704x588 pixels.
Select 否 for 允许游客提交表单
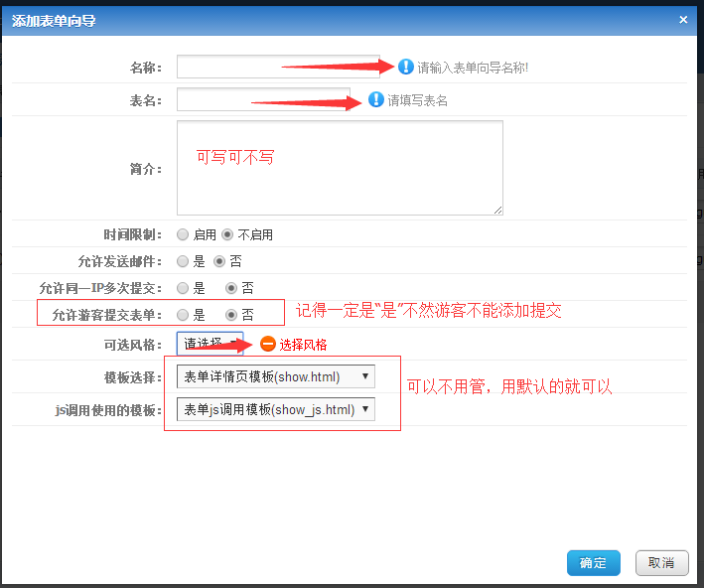coord(231,315)
